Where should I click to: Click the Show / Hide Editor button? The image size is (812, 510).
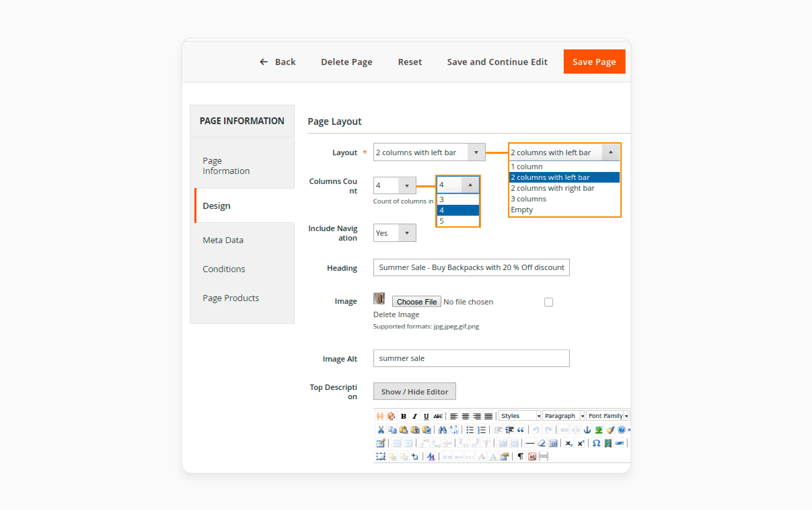coord(414,391)
